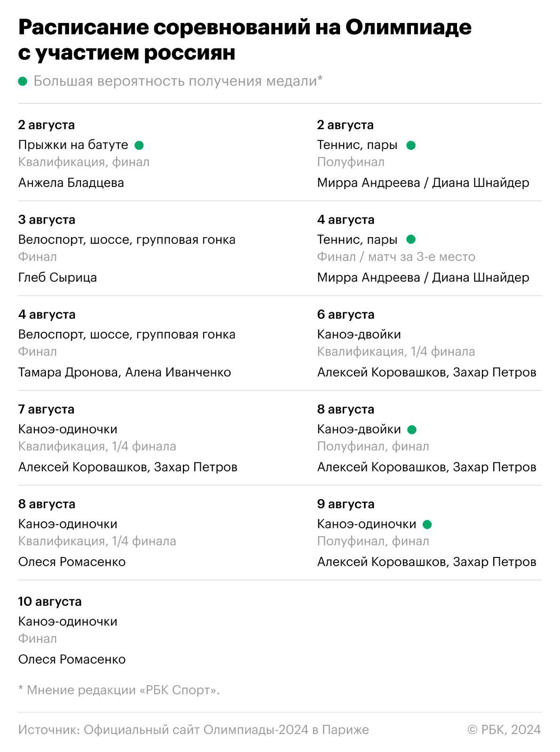
Task: Click the 10 августа date heading
Action: pyautogui.click(x=50, y=602)
